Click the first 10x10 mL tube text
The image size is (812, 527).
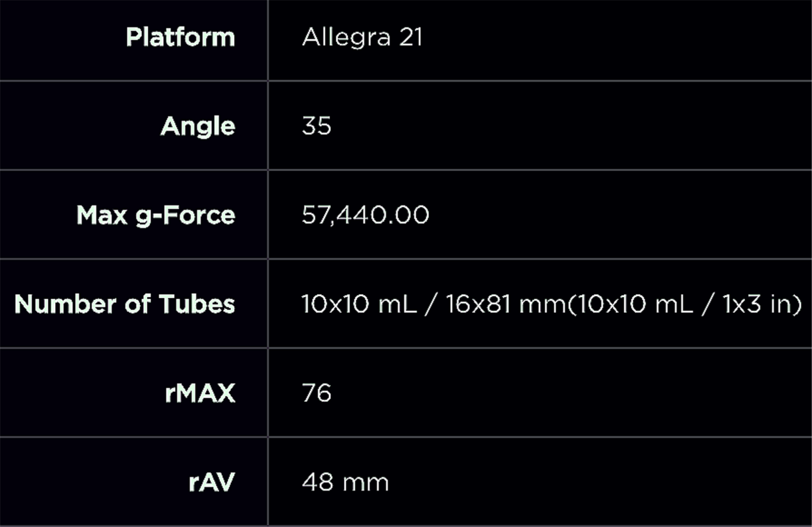tap(359, 304)
